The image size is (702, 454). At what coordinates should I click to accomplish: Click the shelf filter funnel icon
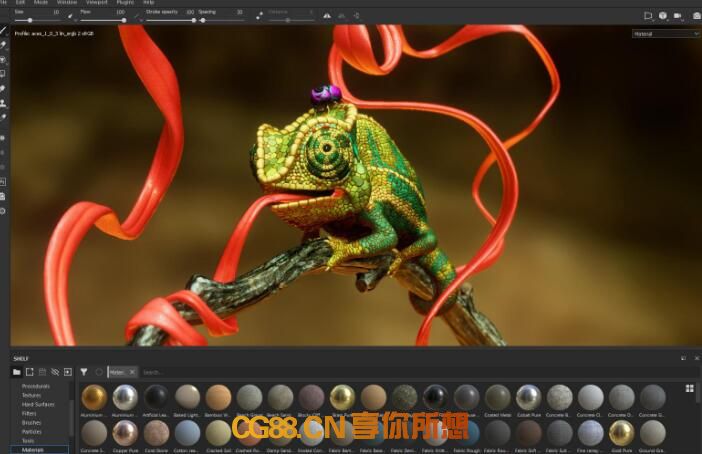click(84, 372)
